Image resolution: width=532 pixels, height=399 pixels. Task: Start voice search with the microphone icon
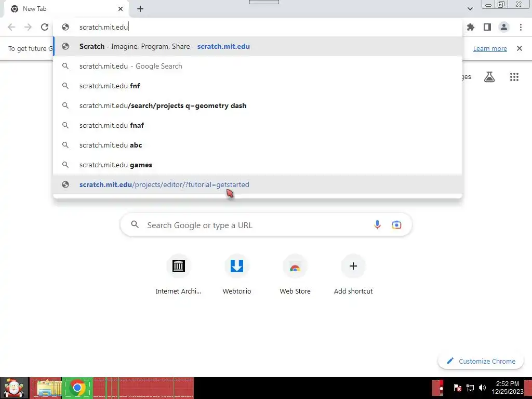pos(377,224)
